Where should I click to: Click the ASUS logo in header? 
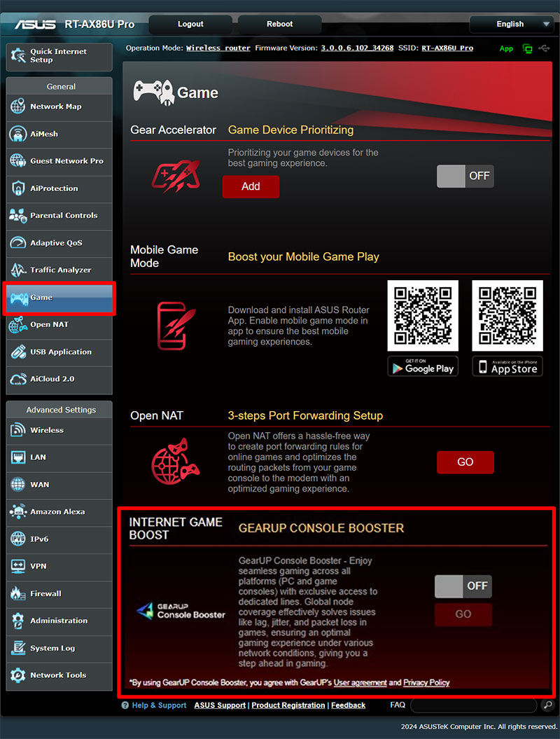35,25
